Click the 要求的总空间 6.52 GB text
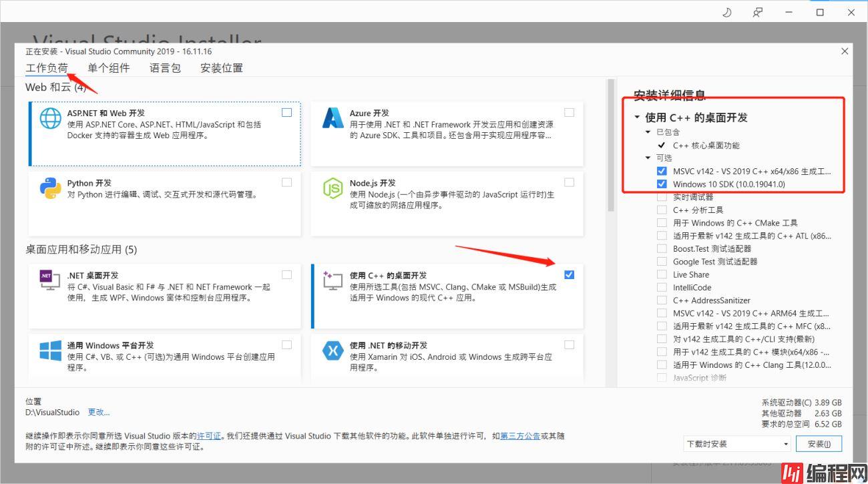This screenshot has height=484, width=868. pyautogui.click(x=801, y=424)
